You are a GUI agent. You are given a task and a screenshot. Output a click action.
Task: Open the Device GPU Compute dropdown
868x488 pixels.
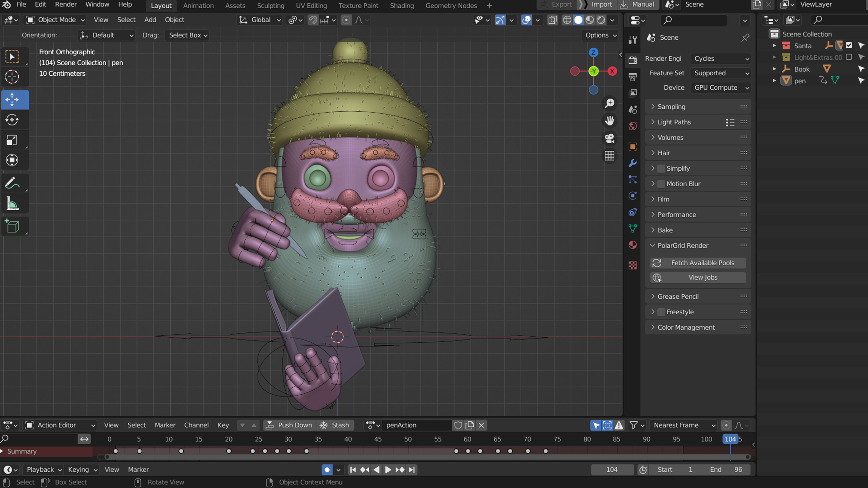720,88
